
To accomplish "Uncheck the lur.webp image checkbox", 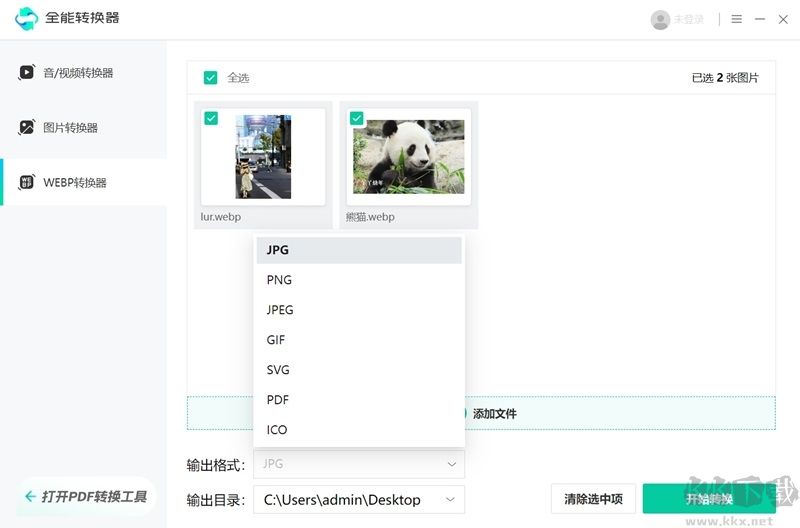I will coord(211,118).
